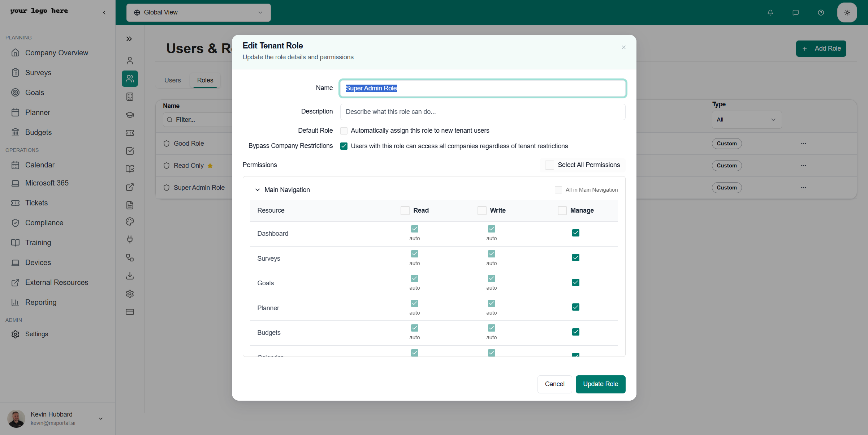This screenshot has width=868, height=435.
Task: Type a description in the role description field
Action: (483, 112)
